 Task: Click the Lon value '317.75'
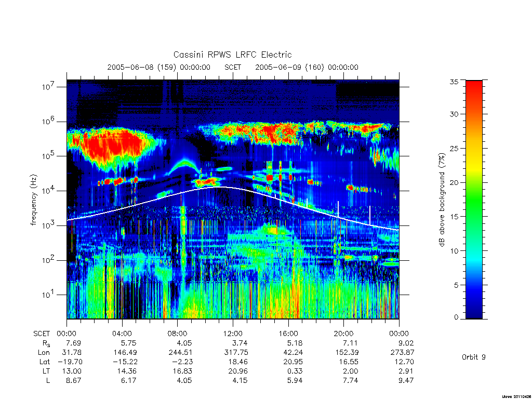click(x=236, y=353)
